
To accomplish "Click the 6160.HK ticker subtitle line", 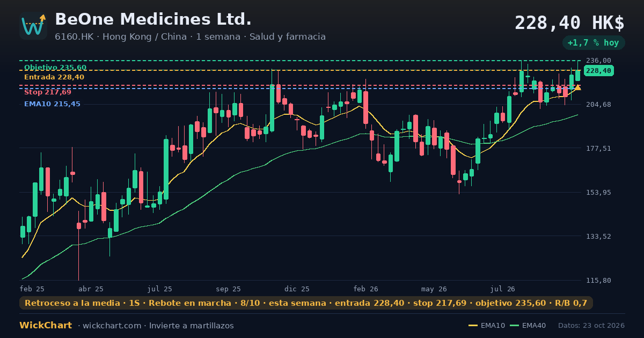I will click(x=190, y=37).
